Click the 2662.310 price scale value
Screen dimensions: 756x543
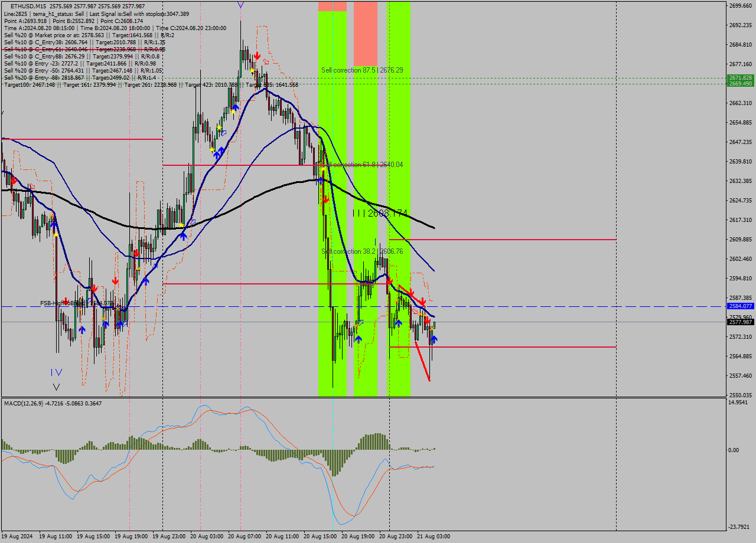(x=740, y=103)
